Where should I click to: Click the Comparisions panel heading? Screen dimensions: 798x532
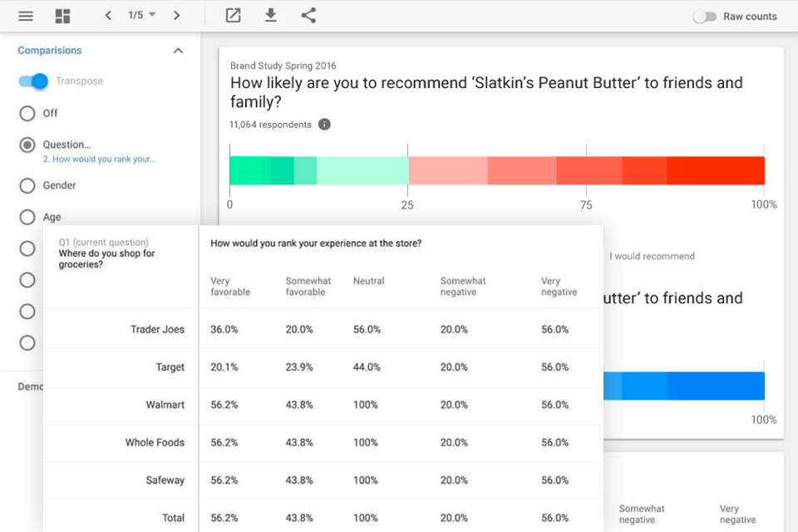point(50,51)
